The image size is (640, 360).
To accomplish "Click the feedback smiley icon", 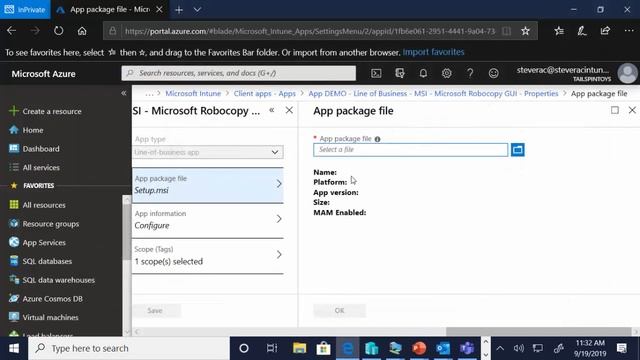I will (x=493, y=73).
